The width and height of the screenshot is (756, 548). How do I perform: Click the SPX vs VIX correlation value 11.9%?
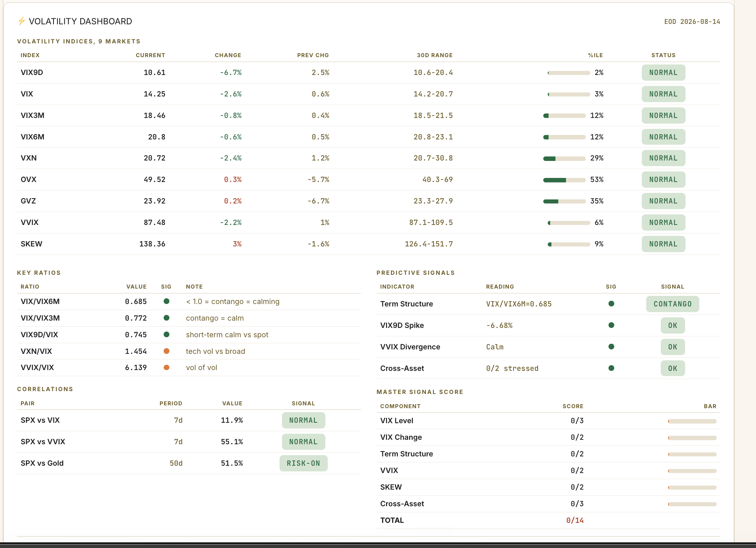[232, 420]
